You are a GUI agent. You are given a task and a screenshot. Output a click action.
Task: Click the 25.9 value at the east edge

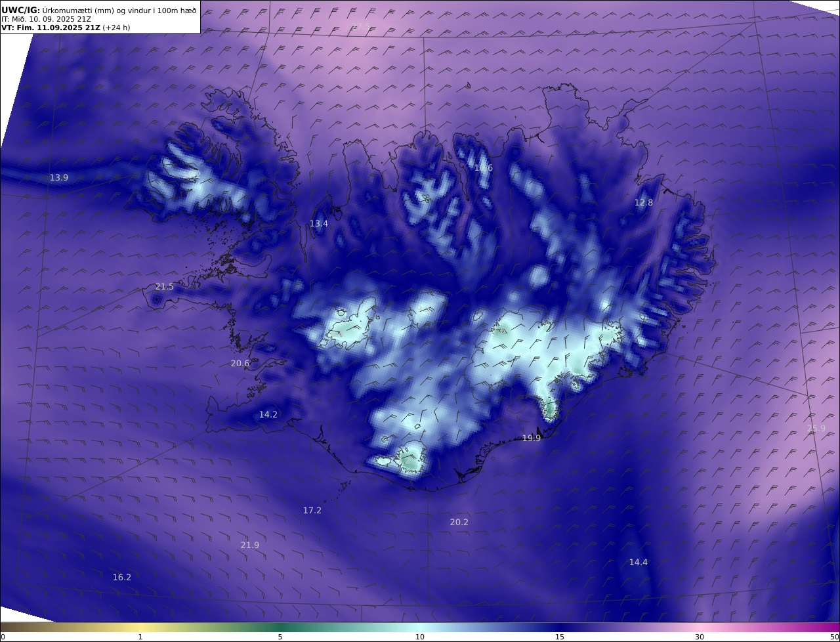click(816, 429)
